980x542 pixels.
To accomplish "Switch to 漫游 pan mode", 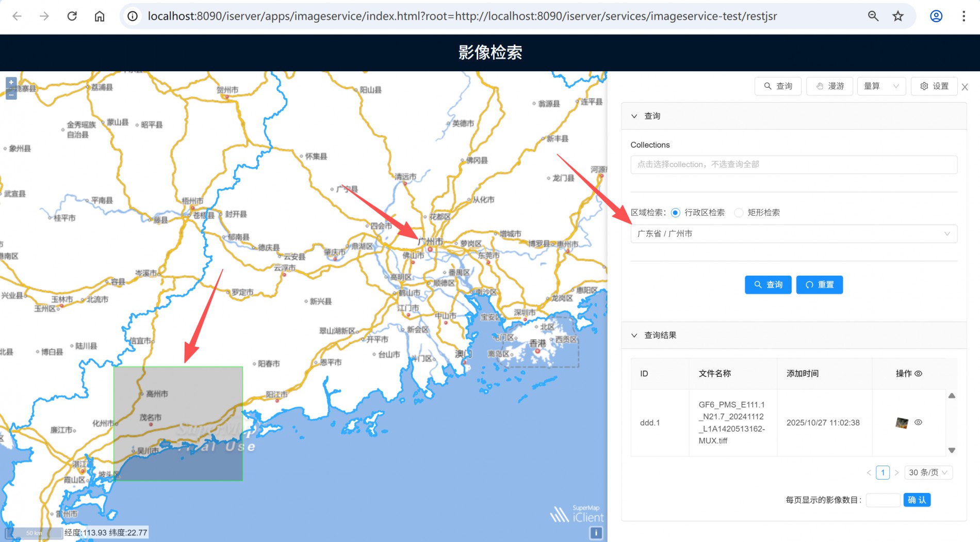I will coord(829,86).
